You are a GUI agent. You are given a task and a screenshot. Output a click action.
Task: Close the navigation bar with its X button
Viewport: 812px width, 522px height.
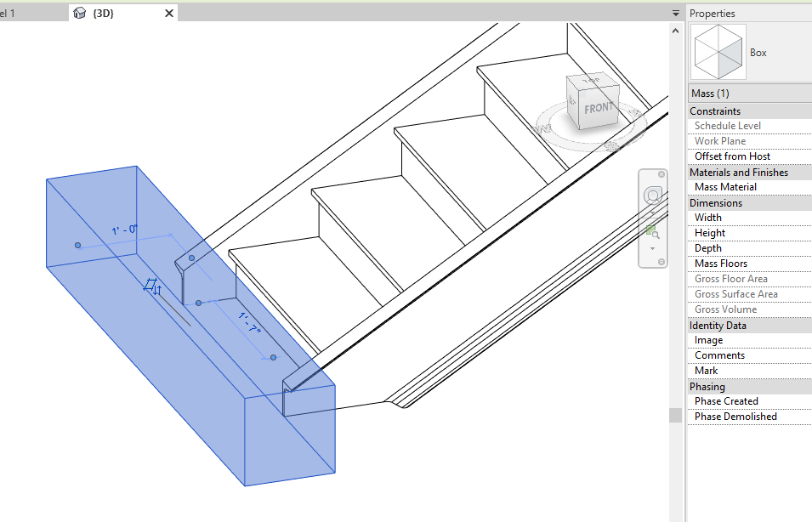pos(662,174)
